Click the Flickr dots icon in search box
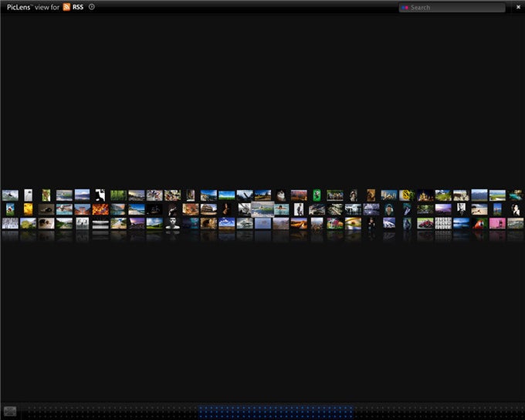Viewport: 525px width, 420px height. [x=405, y=8]
